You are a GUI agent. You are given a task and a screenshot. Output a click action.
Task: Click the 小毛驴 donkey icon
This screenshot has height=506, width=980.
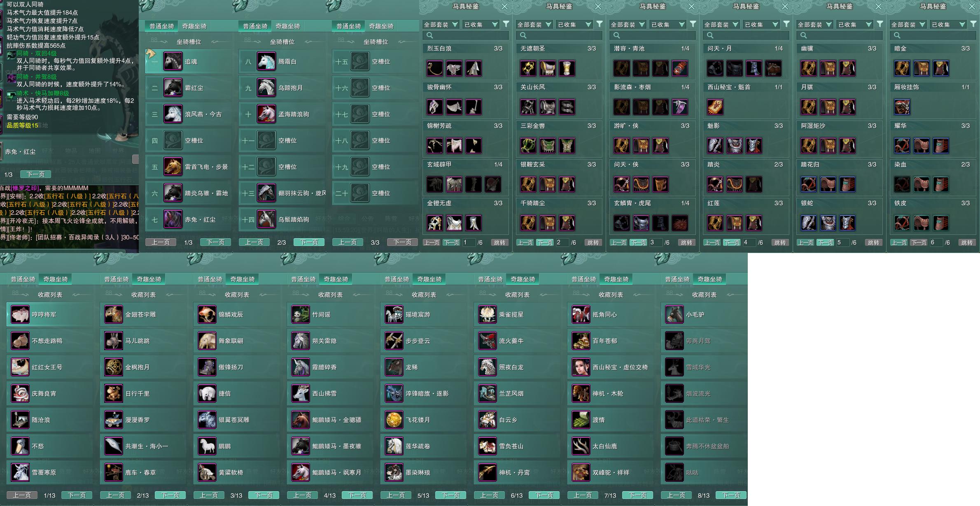[674, 314]
